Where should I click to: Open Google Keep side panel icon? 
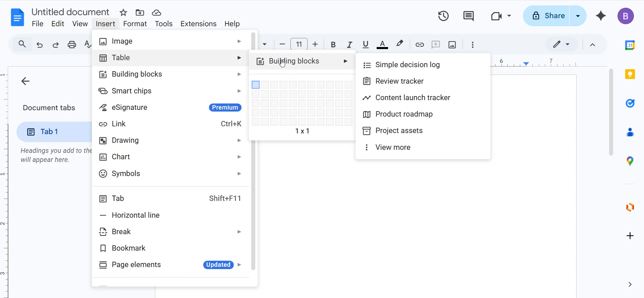(x=630, y=74)
